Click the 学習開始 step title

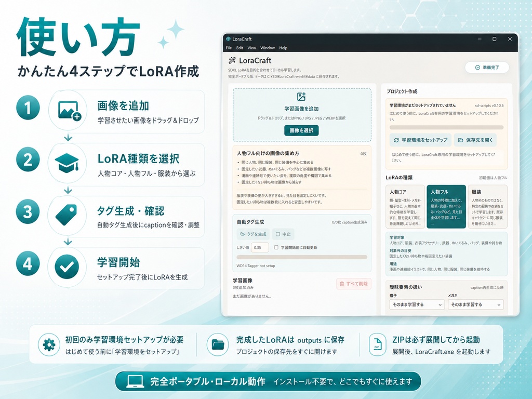click(118, 262)
